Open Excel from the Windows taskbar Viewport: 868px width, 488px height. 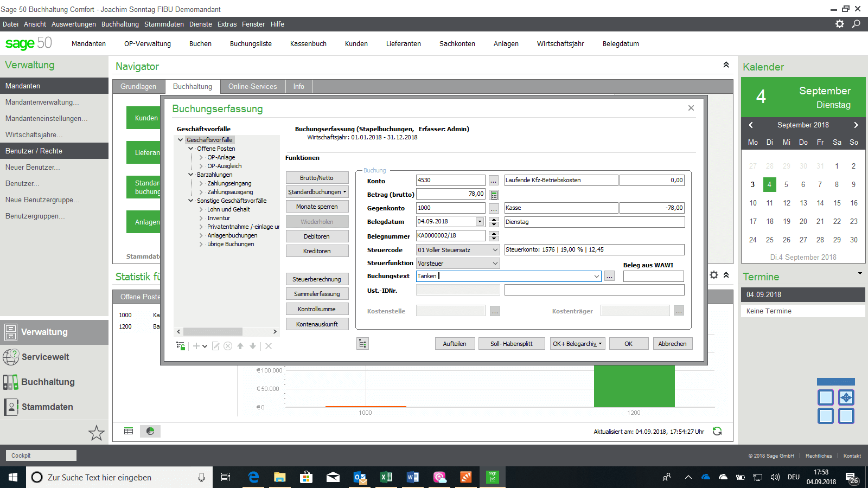[386, 477]
